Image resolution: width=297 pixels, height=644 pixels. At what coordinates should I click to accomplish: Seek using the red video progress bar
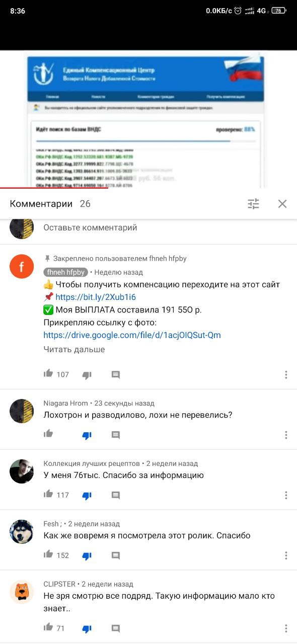[x=54, y=188]
